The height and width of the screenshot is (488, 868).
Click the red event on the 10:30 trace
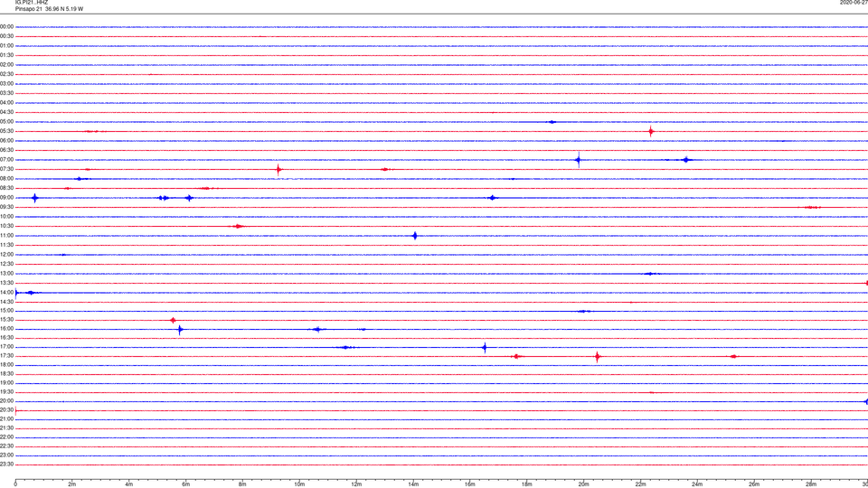[x=238, y=226]
